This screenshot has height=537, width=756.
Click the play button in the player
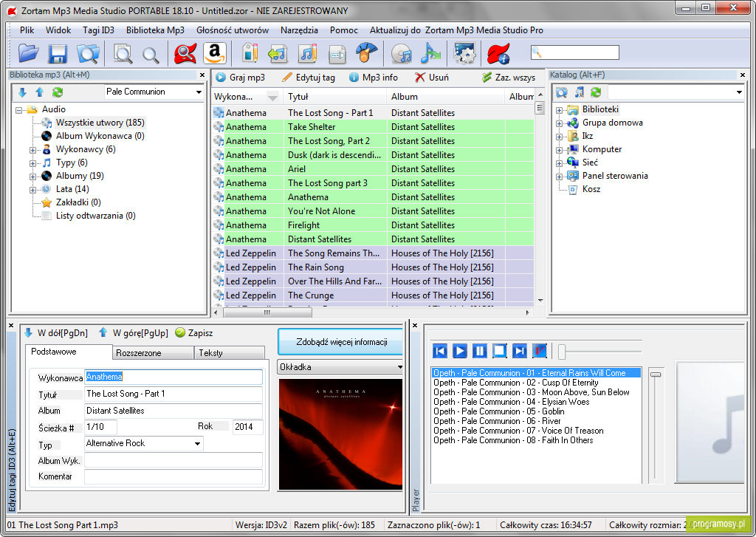[460, 351]
